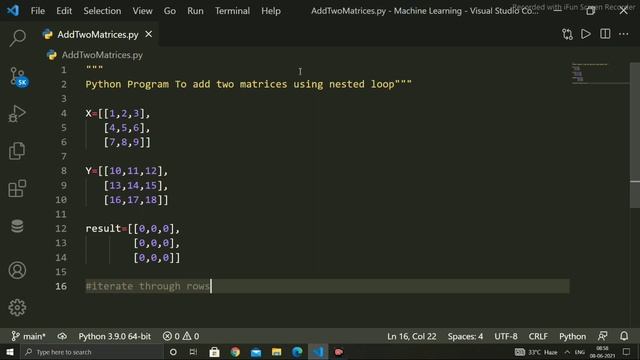
Task: Change indentation via Spaces: 4
Action: (x=465, y=336)
